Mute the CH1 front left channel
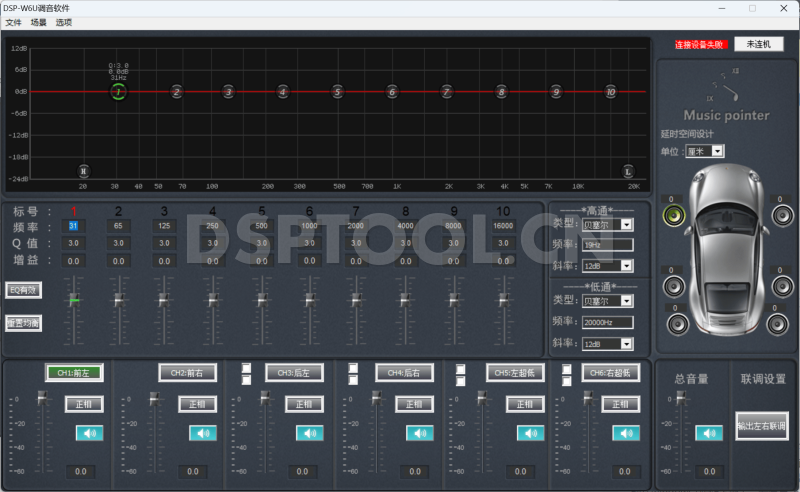Image resolution: width=800 pixels, height=492 pixels. pos(89,433)
